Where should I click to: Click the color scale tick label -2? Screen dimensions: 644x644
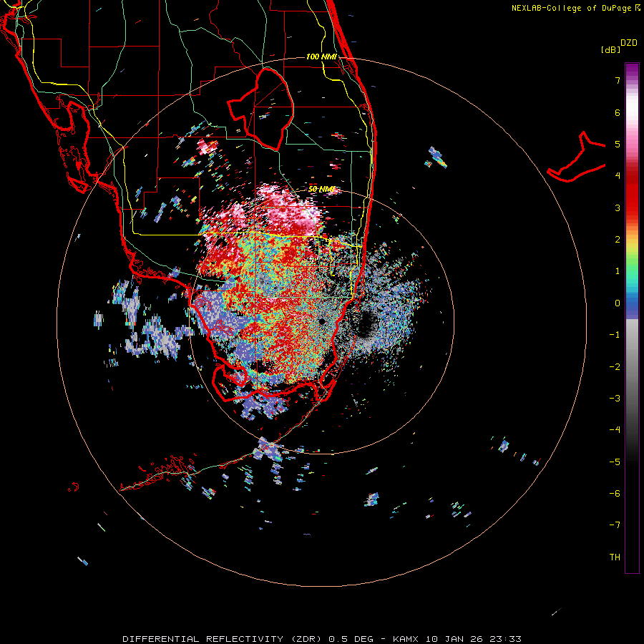point(615,367)
